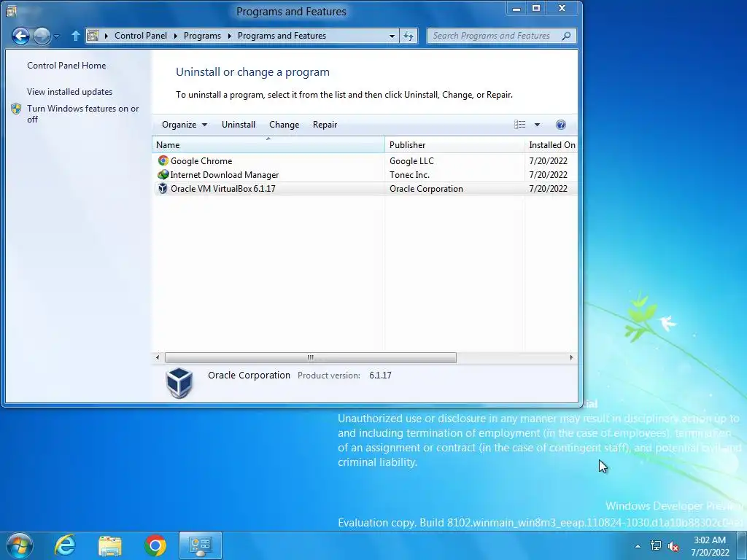
Task: Click the network tray icon
Action: 656,545
